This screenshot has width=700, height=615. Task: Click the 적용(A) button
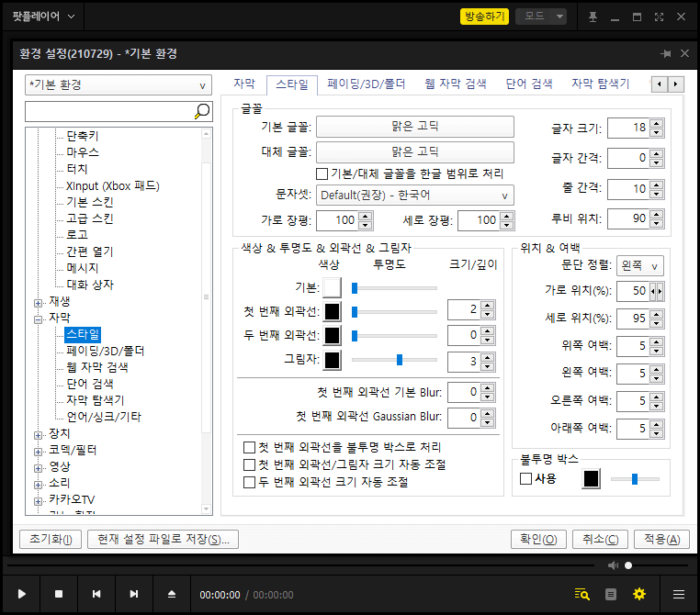[661, 539]
